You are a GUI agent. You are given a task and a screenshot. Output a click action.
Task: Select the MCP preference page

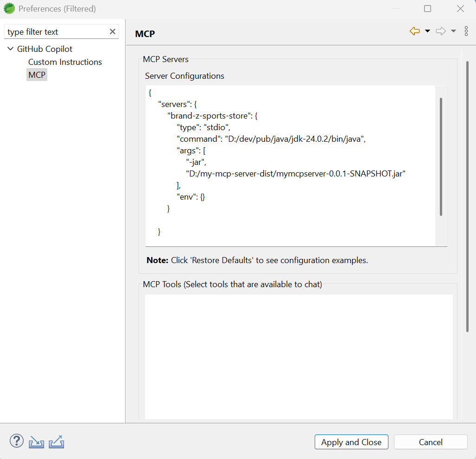[37, 75]
